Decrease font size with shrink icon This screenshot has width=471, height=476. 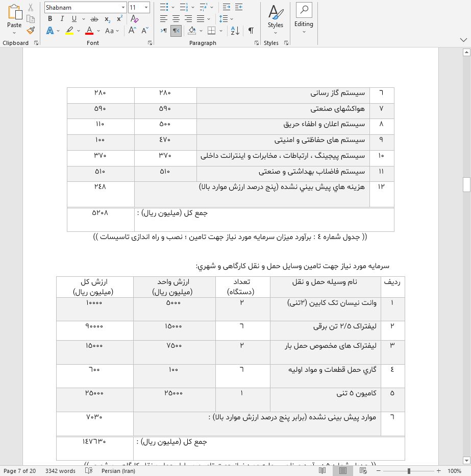(145, 30)
